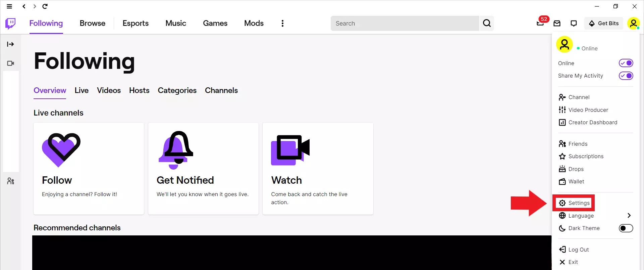This screenshot has width=644, height=270.
Task: Click the Twitch logo home icon
Action: [10, 24]
